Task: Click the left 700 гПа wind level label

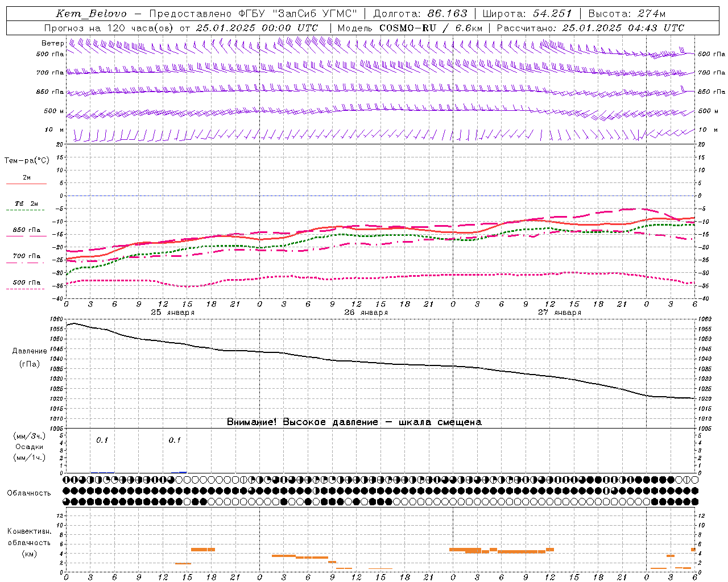Action: tap(50, 73)
